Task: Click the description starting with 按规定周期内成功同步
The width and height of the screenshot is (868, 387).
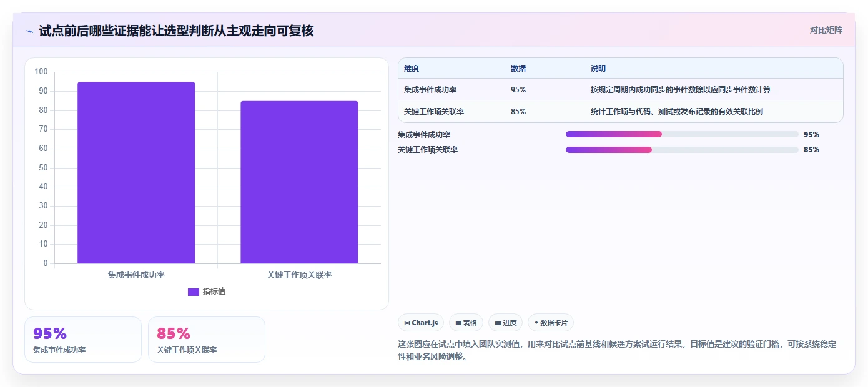Action: pos(681,90)
